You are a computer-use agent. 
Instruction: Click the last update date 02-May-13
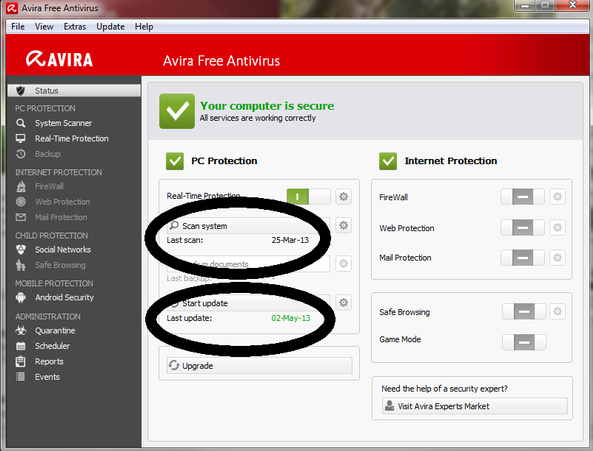coord(290,318)
